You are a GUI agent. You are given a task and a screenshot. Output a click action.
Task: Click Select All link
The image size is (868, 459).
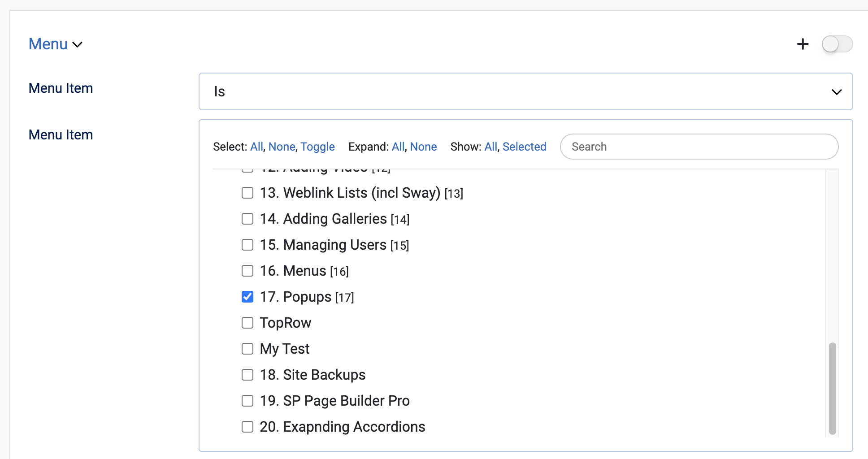click(256, 147)
